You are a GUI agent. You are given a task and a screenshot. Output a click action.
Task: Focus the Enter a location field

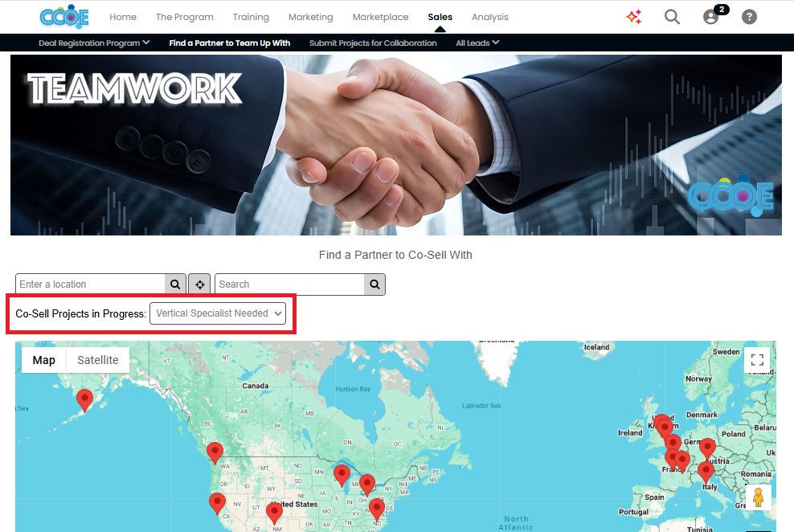[91, 284]
